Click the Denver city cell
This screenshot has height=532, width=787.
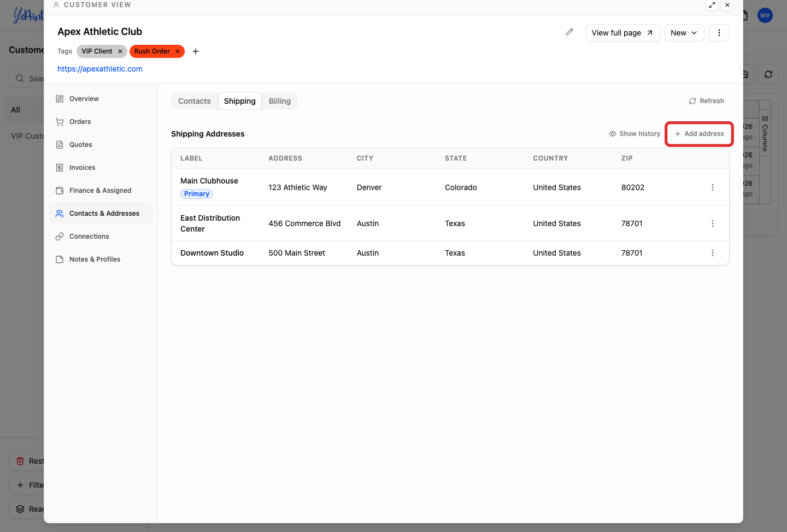369,187
